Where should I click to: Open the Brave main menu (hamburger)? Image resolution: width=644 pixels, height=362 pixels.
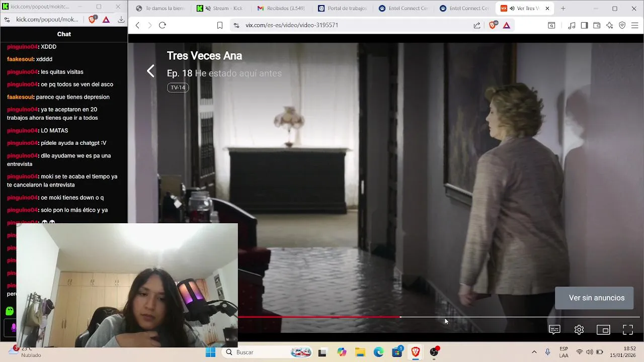635,25
